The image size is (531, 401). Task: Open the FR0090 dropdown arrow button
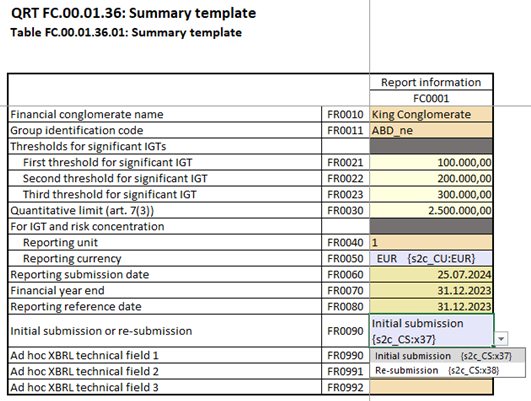click(x=501, y=338)
